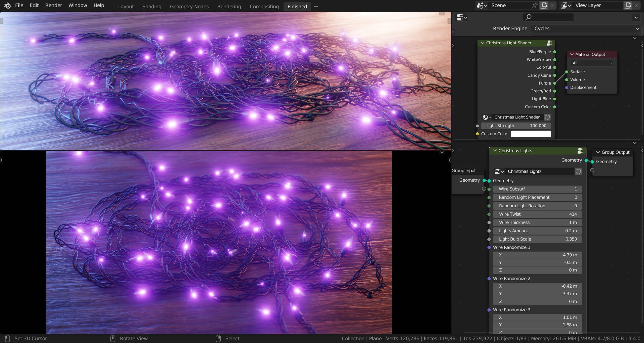Collapse the Christmas Light Shader node header
Viewport: 644px width, 343px height.
click(x=483, y=43)
